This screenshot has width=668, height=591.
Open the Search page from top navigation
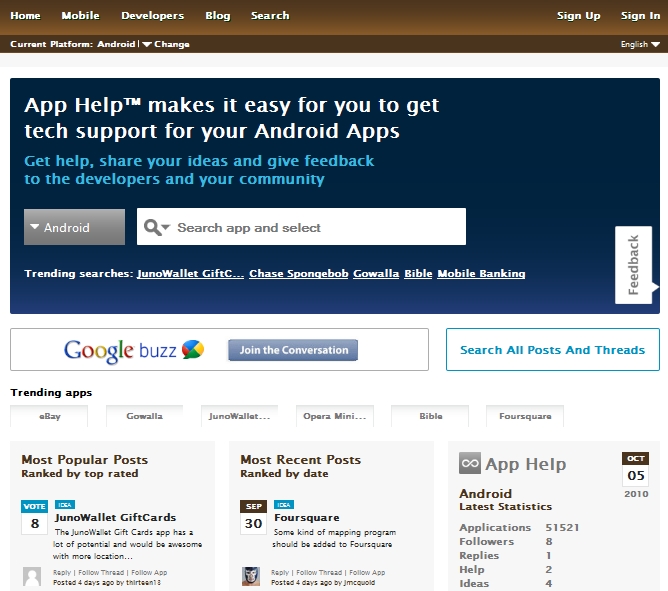[270, 16]
